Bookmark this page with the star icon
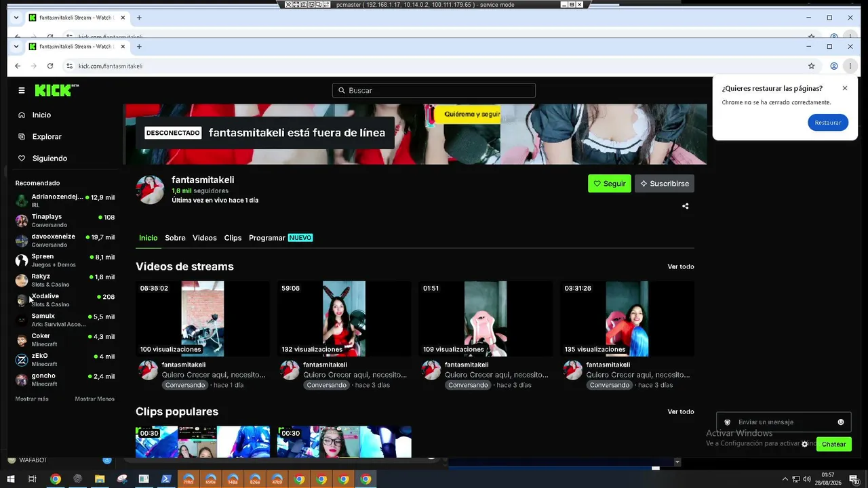The height and width of the screenshot is (488, 868). pos(811,66)
